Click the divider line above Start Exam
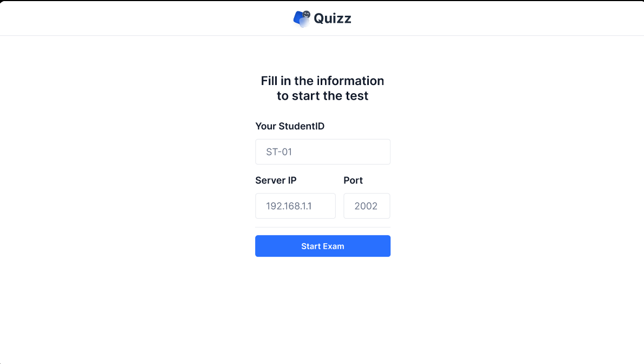Screen dimensions: 644x364 tap(323, 227)
